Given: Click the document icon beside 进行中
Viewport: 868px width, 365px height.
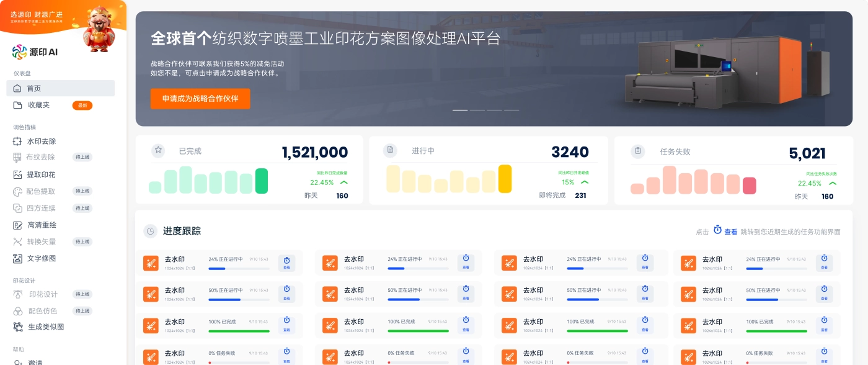Looking at the screenshot, I should [x=390, y=151].
